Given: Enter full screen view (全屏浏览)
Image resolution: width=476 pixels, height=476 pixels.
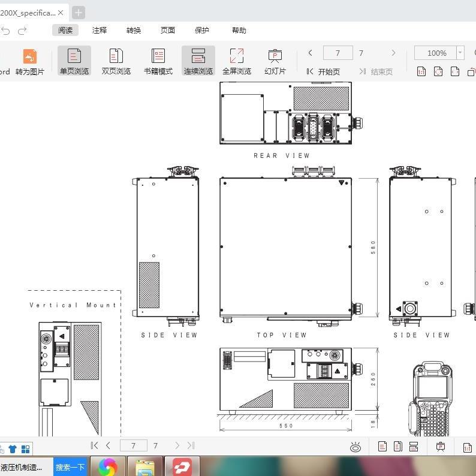Looking at the screenshot, I should click(x=237, y=61).
